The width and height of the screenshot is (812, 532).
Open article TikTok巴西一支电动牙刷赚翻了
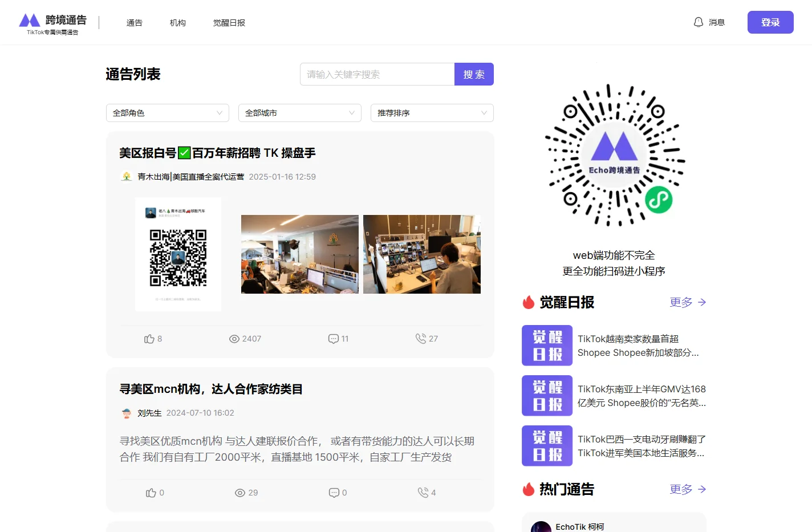point(642,446)
